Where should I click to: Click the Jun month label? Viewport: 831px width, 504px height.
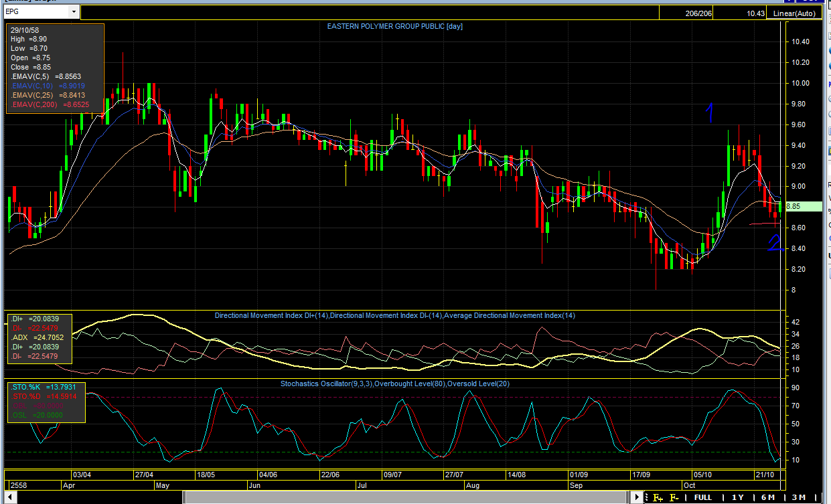[x=255, y=484]
